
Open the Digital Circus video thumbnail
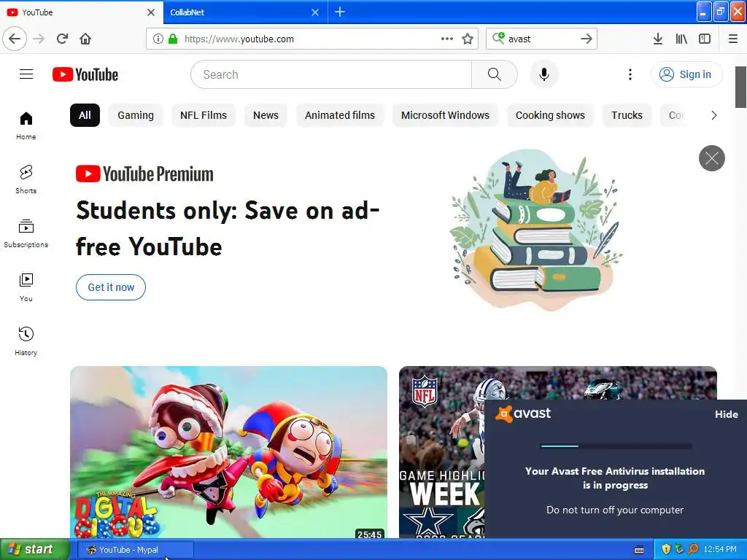[228, 452]
